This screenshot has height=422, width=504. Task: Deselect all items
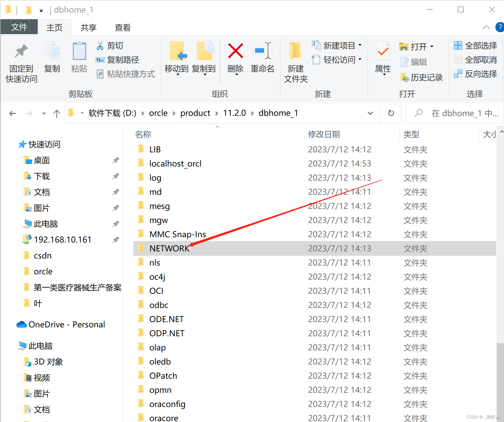click(475, 60)
